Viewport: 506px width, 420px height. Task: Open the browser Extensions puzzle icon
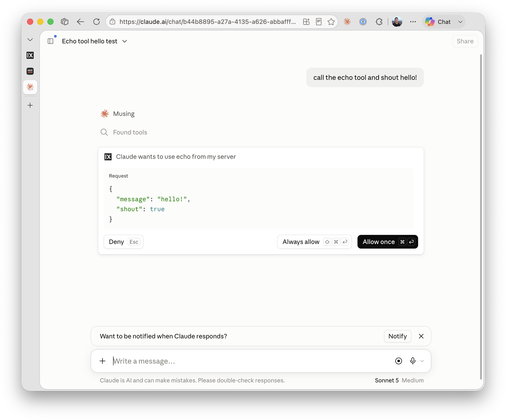pos(379,22)
